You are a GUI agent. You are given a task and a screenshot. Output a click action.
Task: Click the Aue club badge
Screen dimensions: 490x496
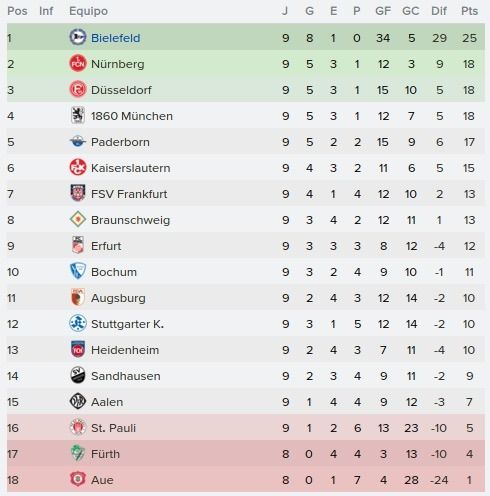pyautogui.click(x=78, y=479)
